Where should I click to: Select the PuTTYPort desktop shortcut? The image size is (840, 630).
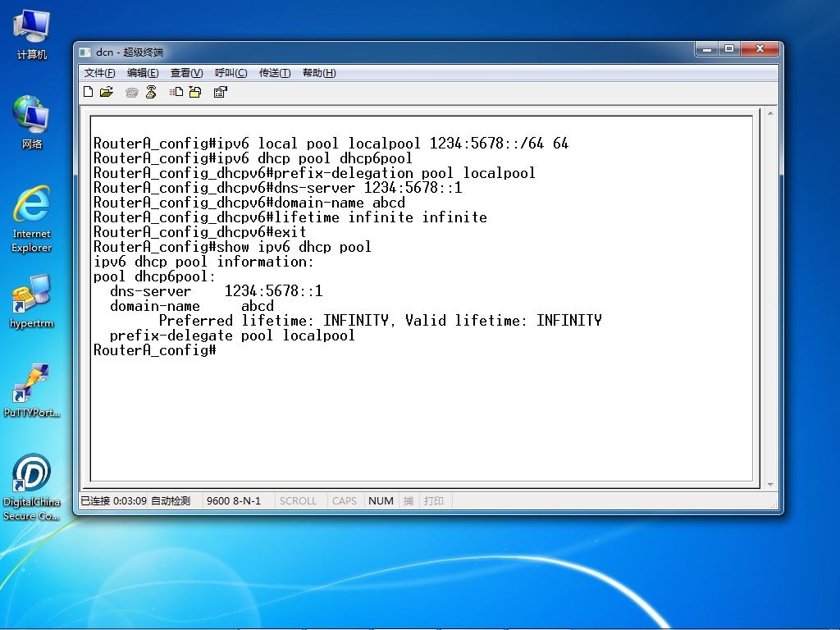point(32,390)
